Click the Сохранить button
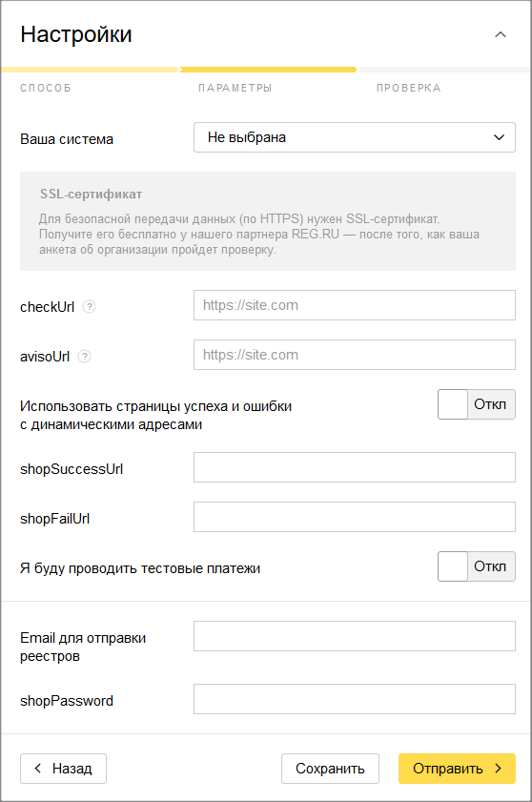 pyautogui.click(x=330, y=769)
